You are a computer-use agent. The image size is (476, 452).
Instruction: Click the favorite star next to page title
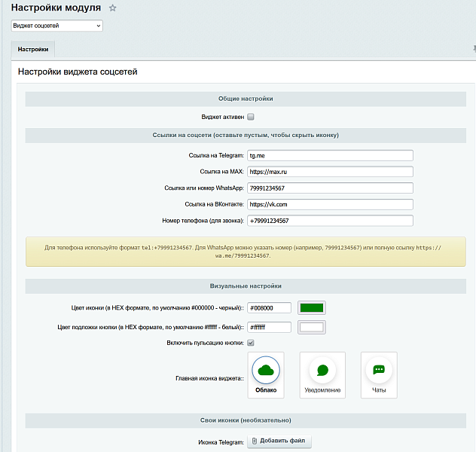113,8
